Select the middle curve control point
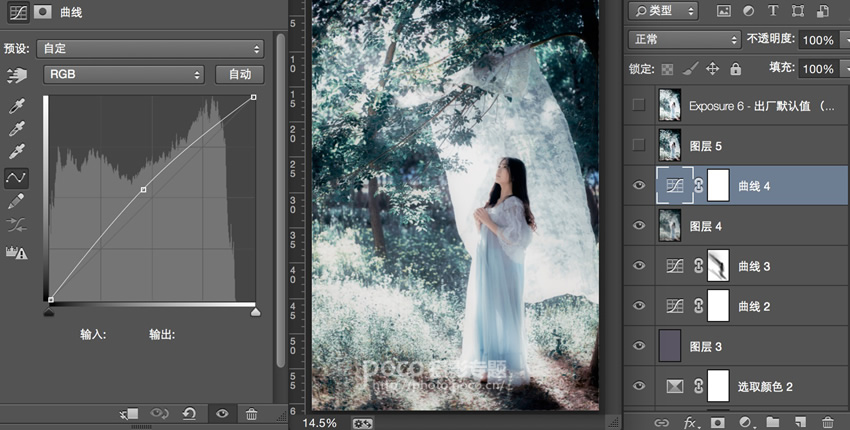The image size is (850, 430). [x=144, y=190]
